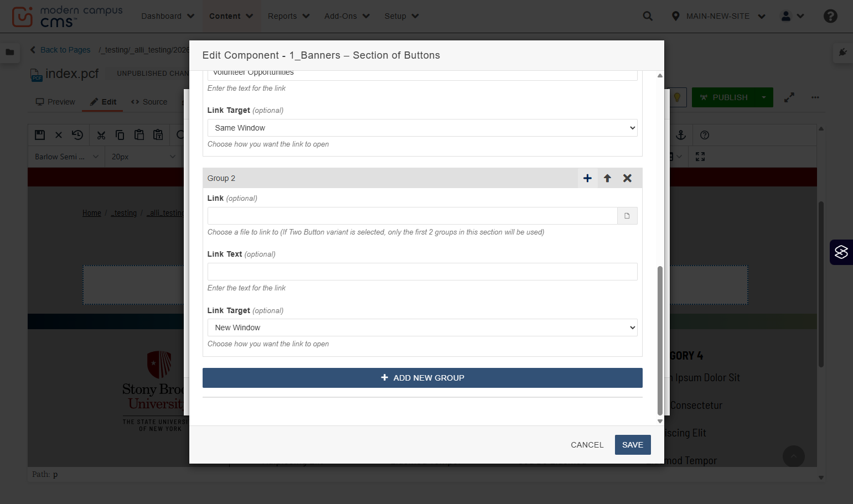Switch to the Edit tab

point(103,102)
